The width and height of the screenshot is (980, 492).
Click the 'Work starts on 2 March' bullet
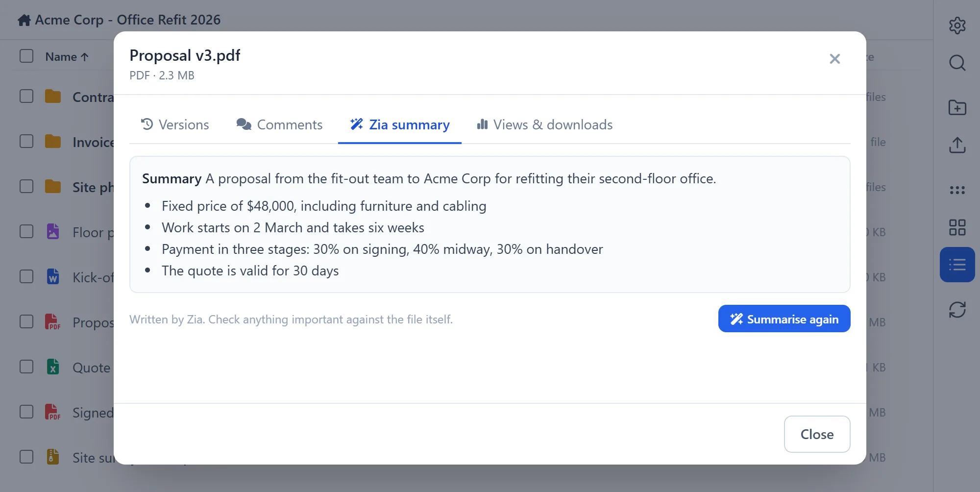point(293,227)
